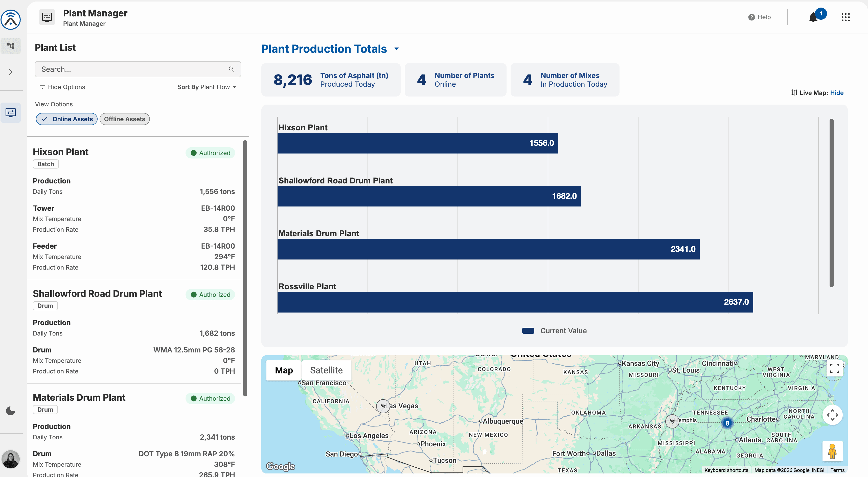Viewport: 868px width, 477px height.
Task: Open the notifications bell
Action: 813,17
